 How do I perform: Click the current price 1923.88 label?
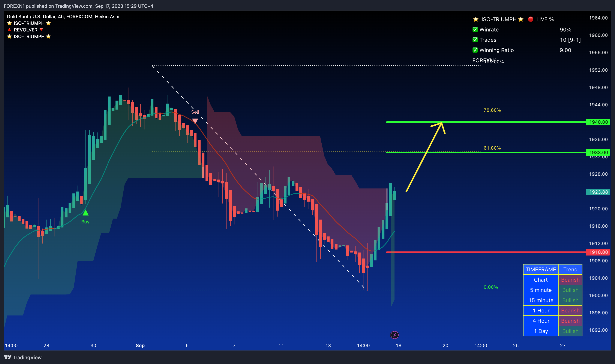(598, 192)
